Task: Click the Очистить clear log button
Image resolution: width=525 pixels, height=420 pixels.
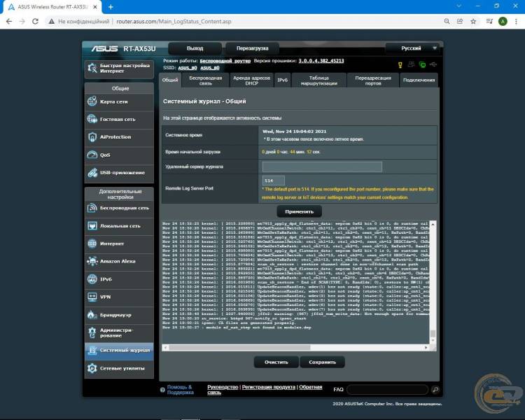Action: 276,362
